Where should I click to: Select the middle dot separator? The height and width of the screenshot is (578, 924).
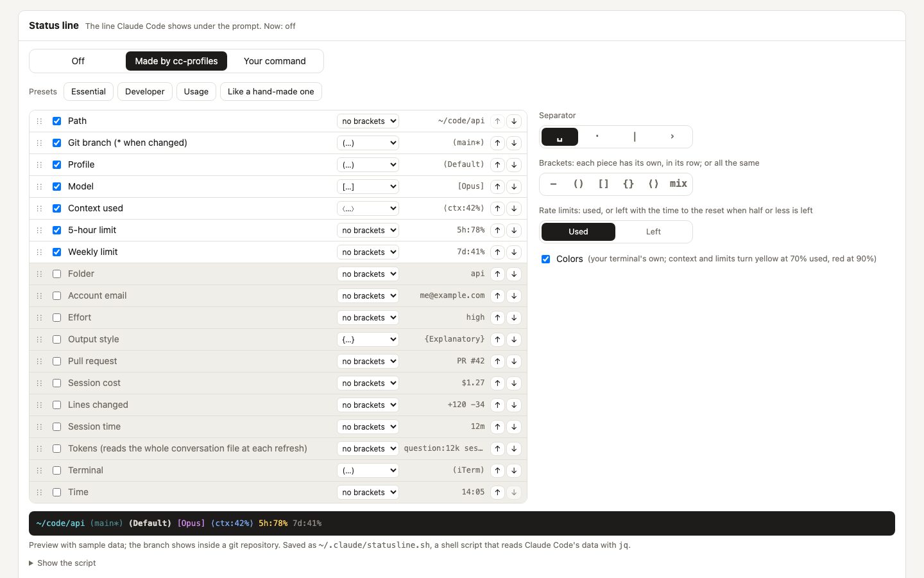coord(597,137)
